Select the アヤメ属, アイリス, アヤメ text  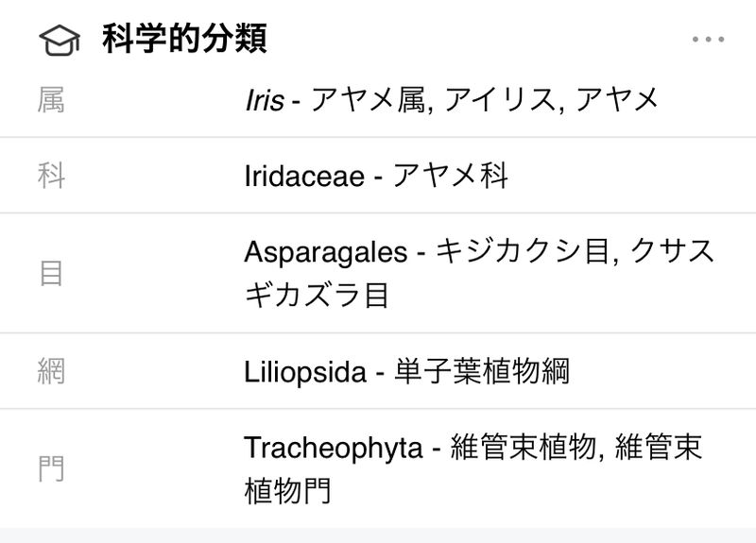pyautogui.click(x=484, y=100)
